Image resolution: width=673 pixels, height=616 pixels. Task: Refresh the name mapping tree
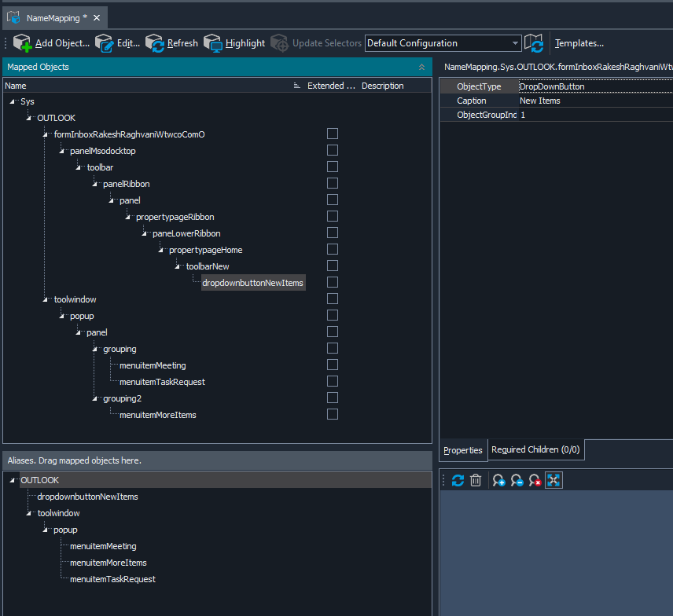(x=155, y=43)
